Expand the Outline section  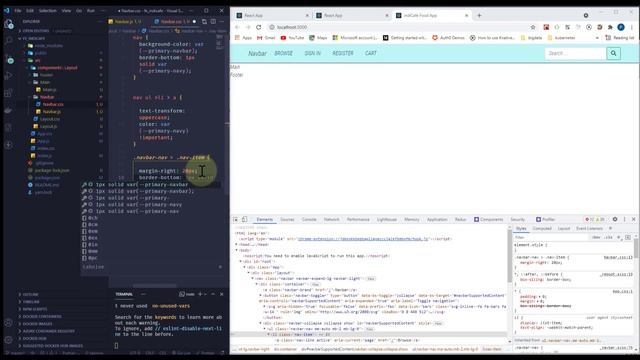[30, 294]
